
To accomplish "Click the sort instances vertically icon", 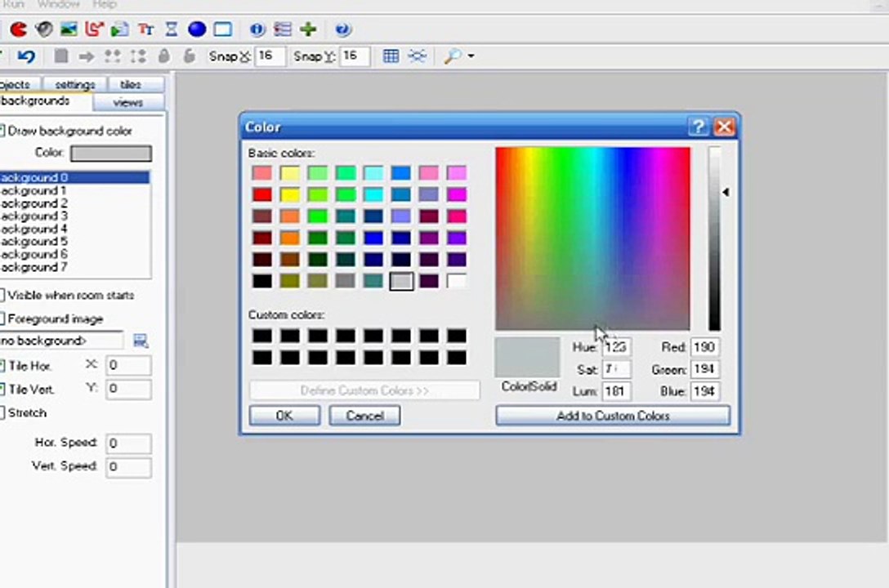I will 138,56.
